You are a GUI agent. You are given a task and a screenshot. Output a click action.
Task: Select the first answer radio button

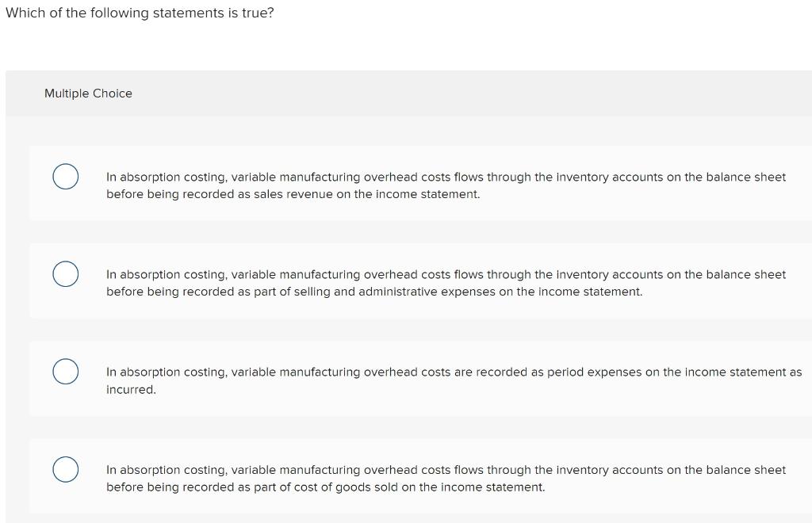pyautogui.click(x=66, y=177)
